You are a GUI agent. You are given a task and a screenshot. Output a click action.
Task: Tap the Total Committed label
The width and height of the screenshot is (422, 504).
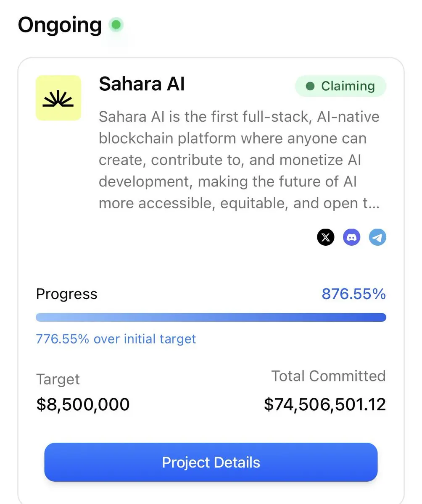pyautogui.click(x=328, y=375)
